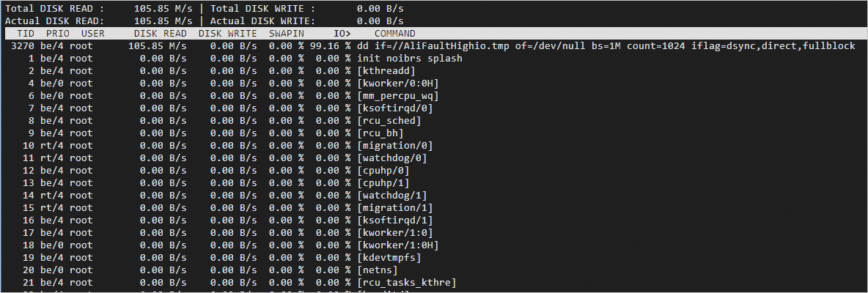Screen dimensions: 868x293
Task: Click the [kdevtmpfs] process name
Action: coord(389,258)
